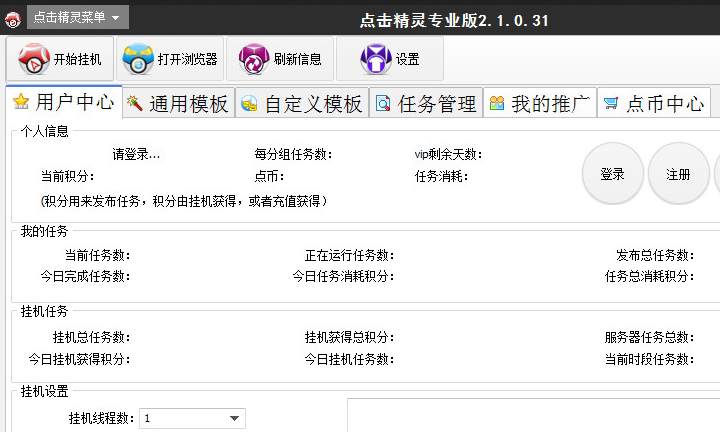
Task: Click the 每分组任务数: label
Action: click(x=293, y=154)
